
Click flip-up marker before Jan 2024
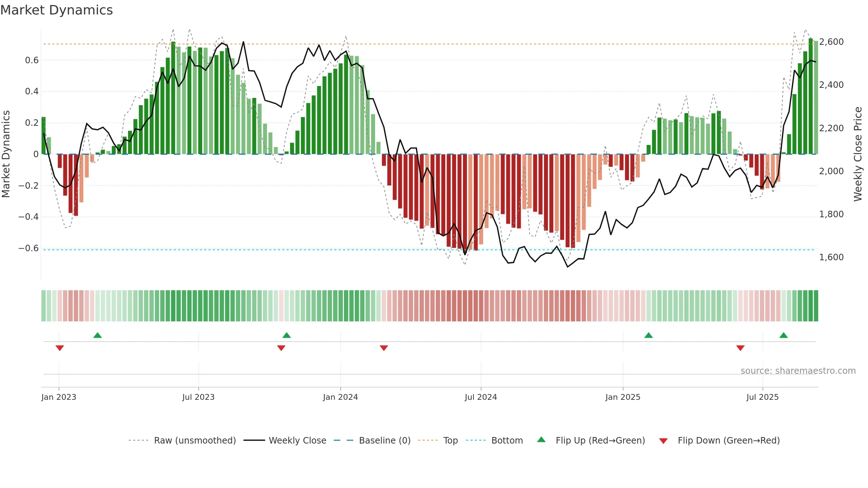point(287,335)
